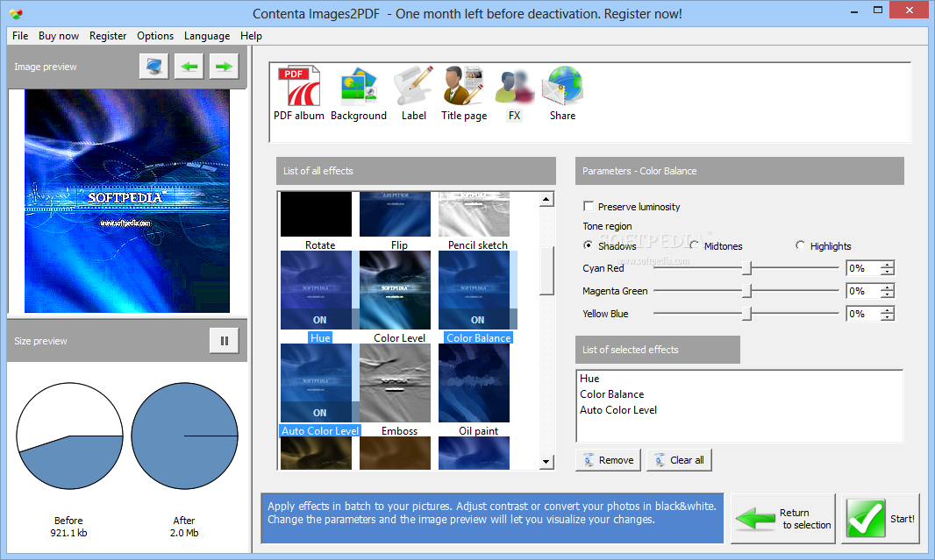The width and height of the screenshot is (935, 560).
Task: Select the FX effects icon
Action: pyautogui.click(x=514, y=96)
